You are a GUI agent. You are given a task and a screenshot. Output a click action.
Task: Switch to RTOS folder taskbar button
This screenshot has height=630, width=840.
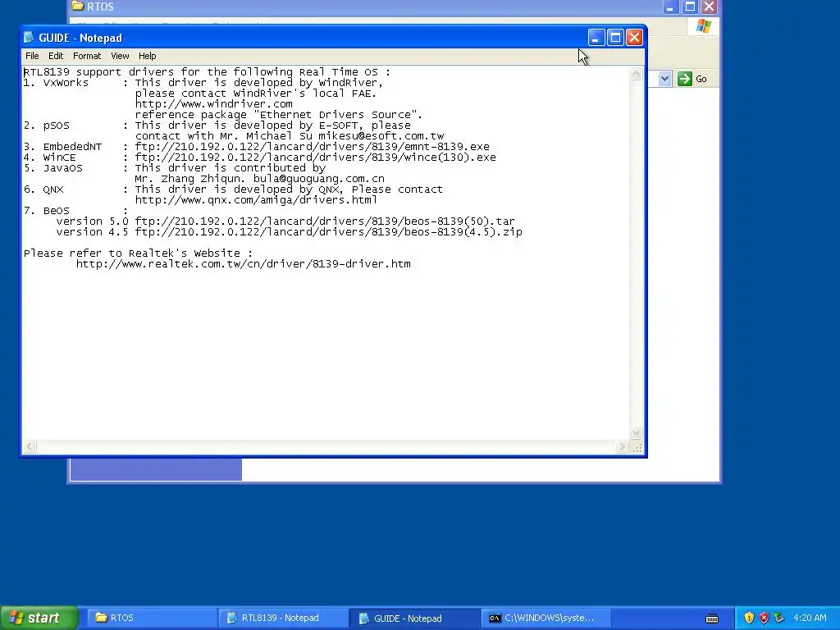pos(153,618)
